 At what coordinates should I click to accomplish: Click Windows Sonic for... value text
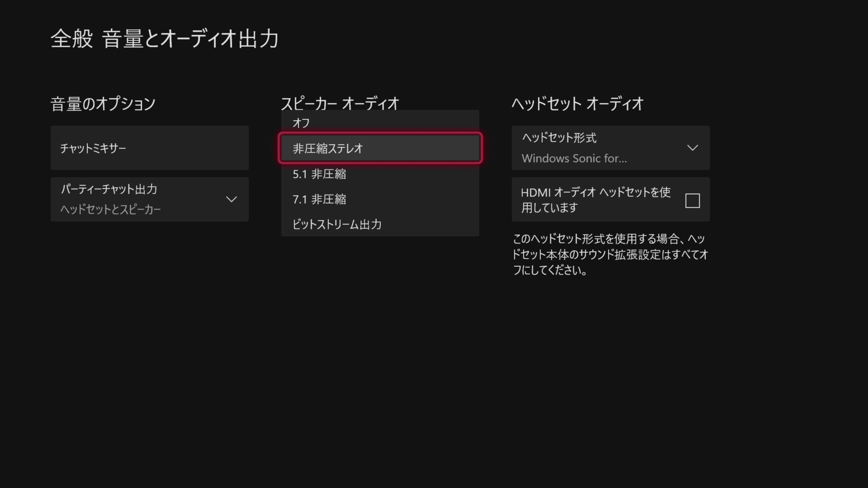tap(574, 158)
